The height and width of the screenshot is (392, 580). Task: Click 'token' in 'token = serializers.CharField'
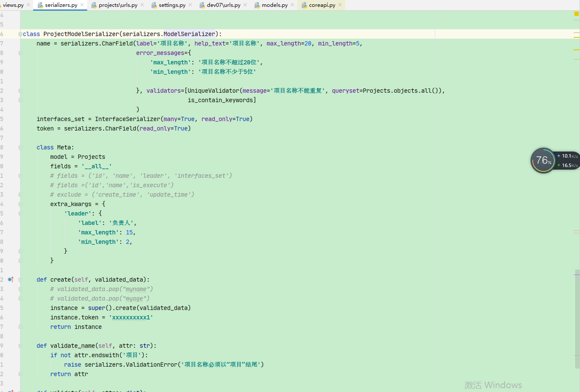[45, 128]
